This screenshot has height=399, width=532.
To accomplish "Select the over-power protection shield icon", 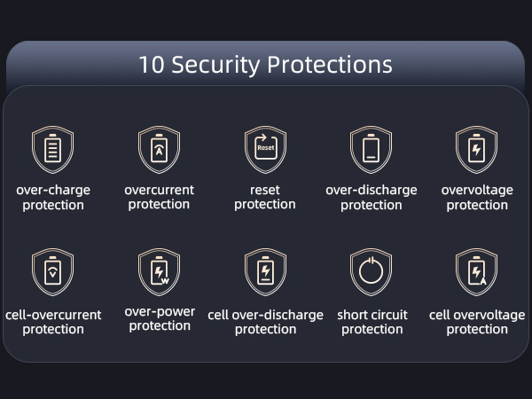I will (159, 272).
